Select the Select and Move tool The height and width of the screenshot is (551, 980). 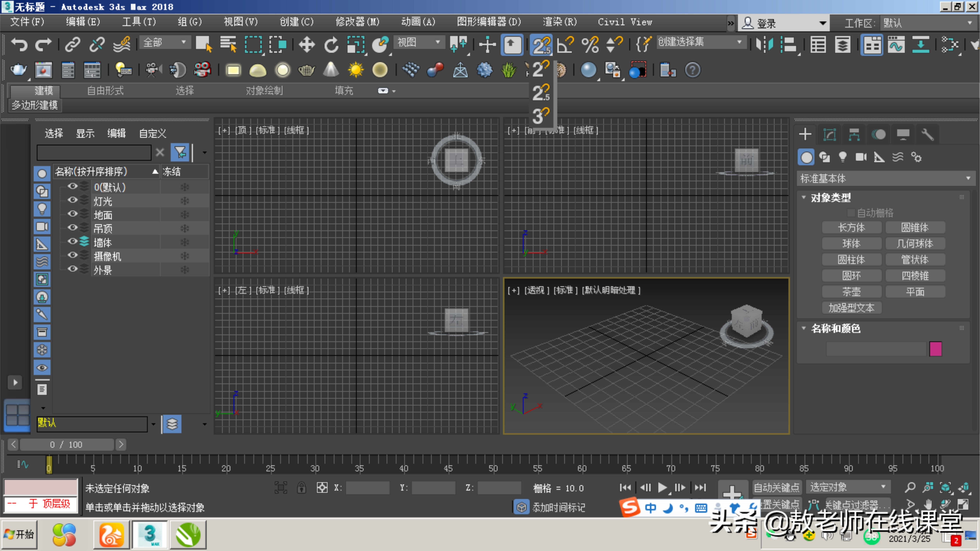tap(307, 44)
